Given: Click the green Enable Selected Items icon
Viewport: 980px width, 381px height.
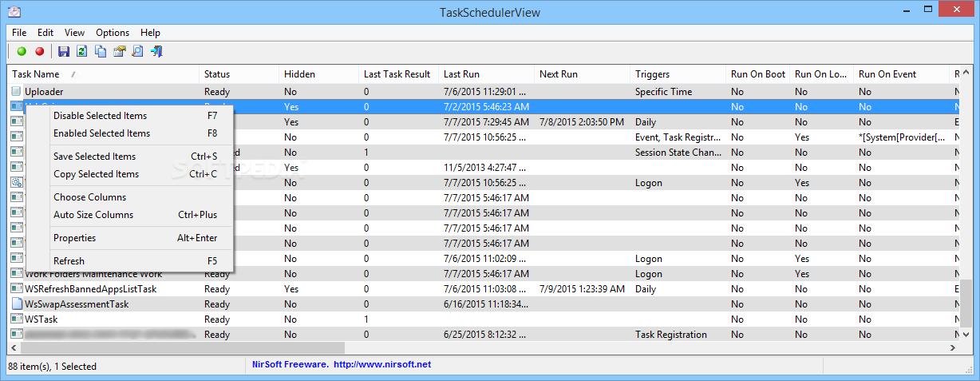Looking at the screenshot, I should (22, 52).
